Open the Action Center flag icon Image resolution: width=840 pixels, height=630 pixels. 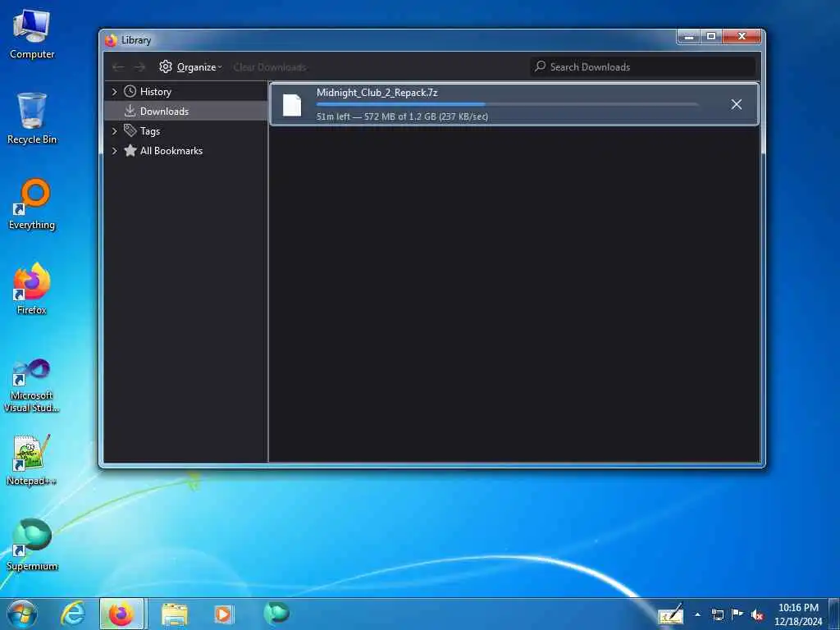[737, 614]
